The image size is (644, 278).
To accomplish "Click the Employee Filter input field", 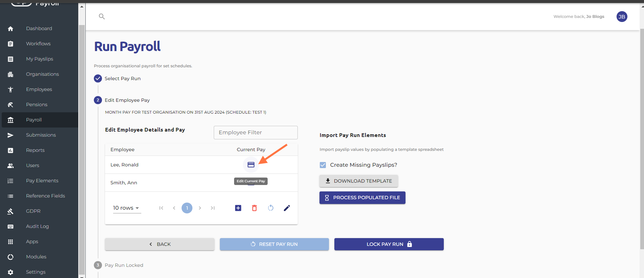I will (x=256, y=133).
